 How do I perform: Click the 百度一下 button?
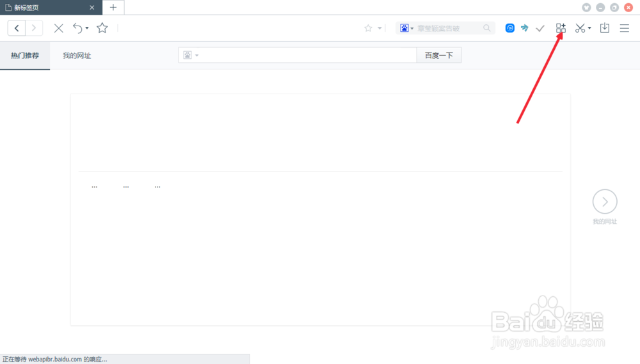pyautogui.click(x=439, y=55)
